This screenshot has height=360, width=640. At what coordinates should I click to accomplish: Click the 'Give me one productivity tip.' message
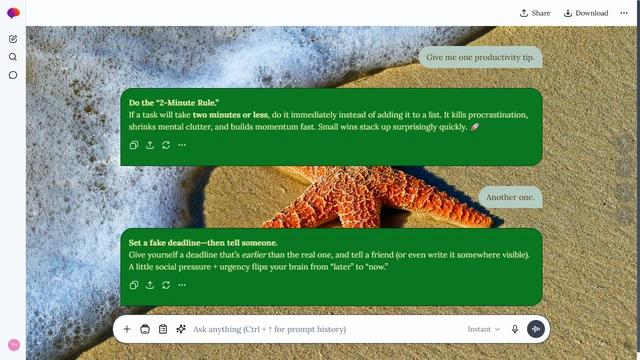480,57
